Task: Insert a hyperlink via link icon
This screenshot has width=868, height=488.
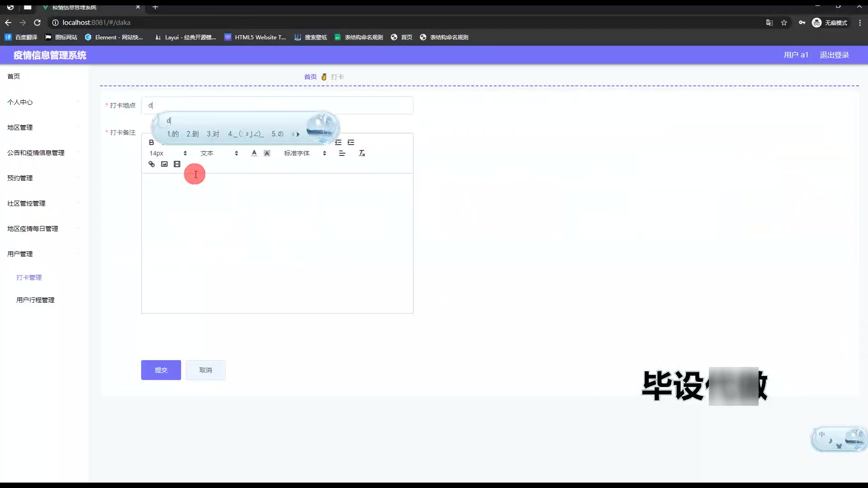Action: [x=151, y=164]
